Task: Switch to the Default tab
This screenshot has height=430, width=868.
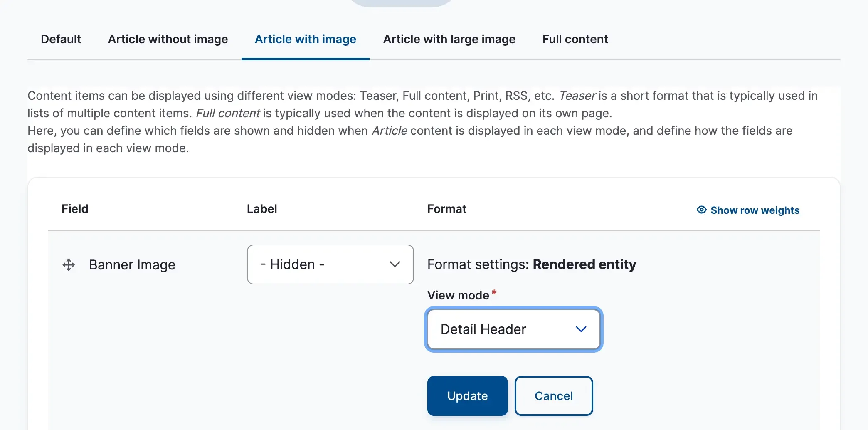Action: (x=61, y=39)
